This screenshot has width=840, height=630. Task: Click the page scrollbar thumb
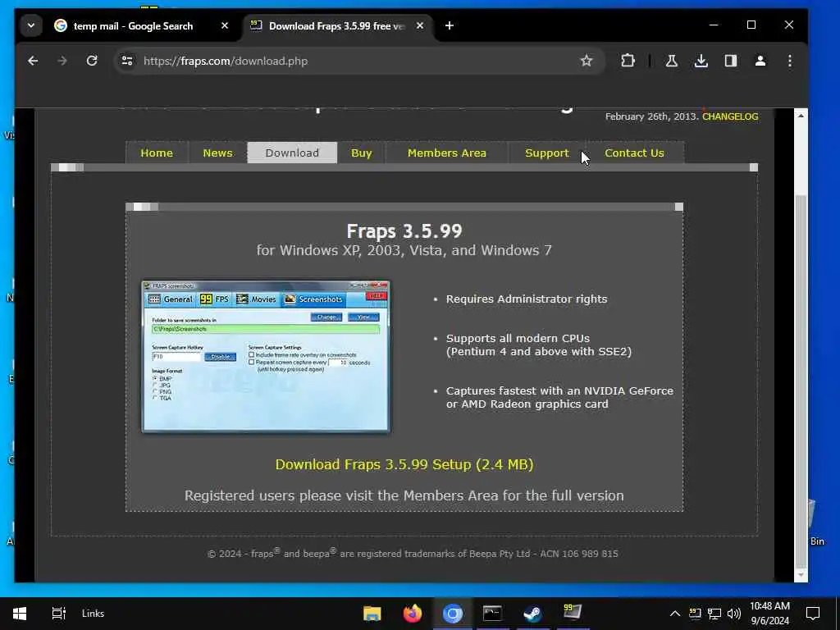click(801, 381)
